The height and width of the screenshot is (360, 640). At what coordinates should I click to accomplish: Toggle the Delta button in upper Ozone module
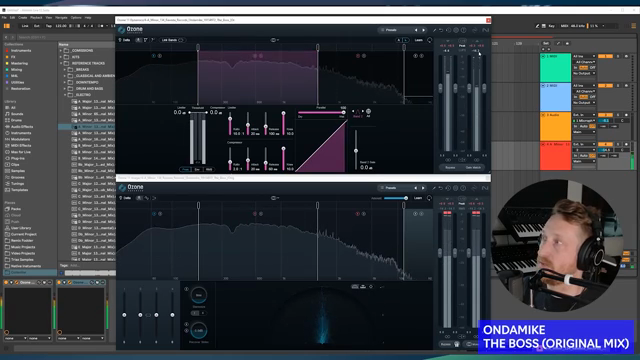(x=124, y=40)
